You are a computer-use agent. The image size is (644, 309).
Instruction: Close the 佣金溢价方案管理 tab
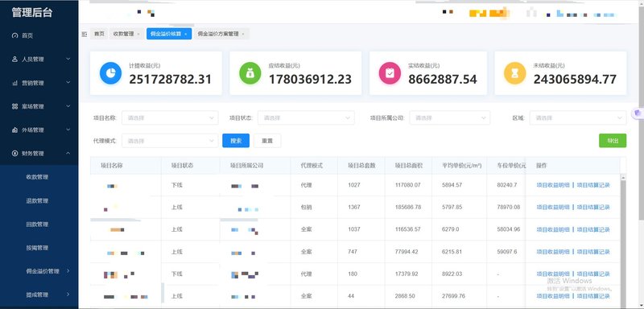(243, 34)
